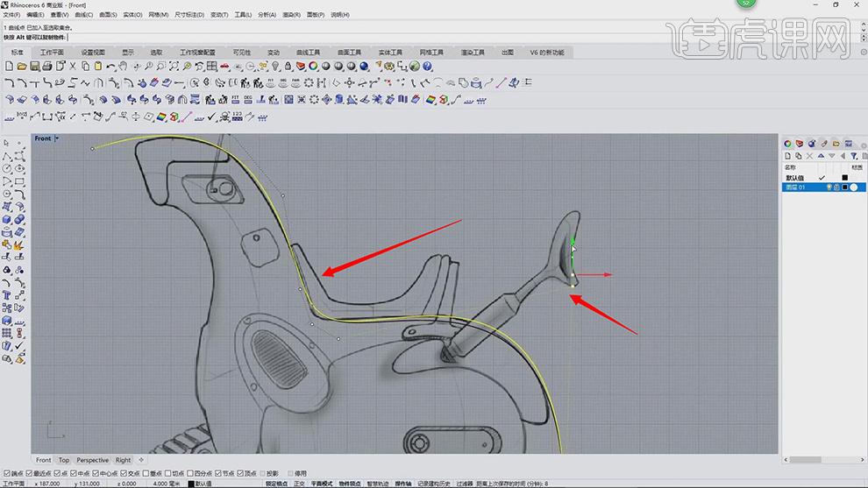This screenshot has height=488, width=868.
Task: Click the checkmark icon in left sidebar
Action: click(19, 346)
